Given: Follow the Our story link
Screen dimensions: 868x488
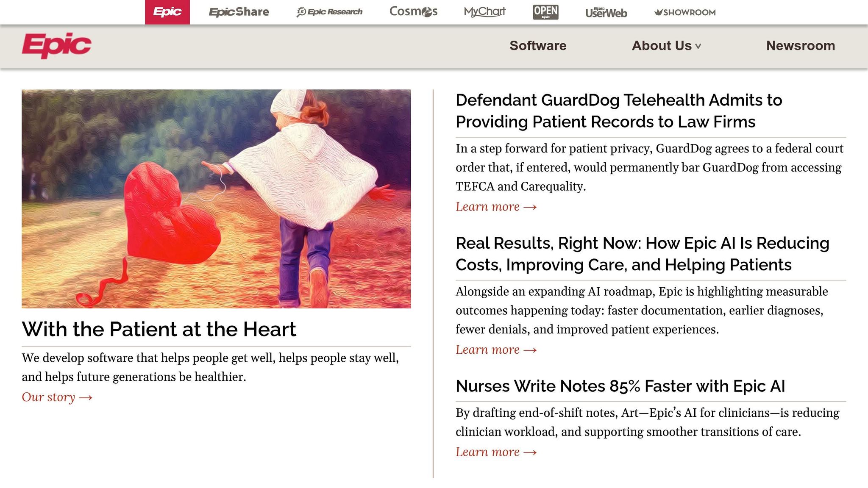Looking at the screenshot, I should (x=57, y=397).
